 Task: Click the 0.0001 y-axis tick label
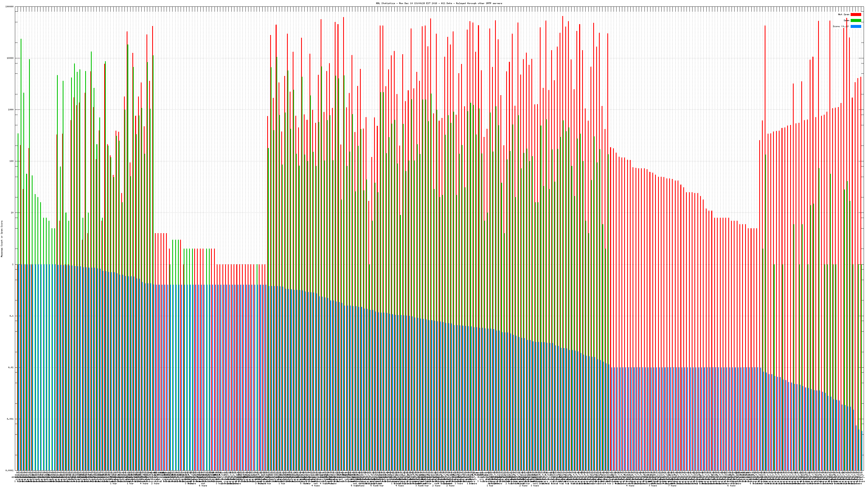(x=9, y=470)
